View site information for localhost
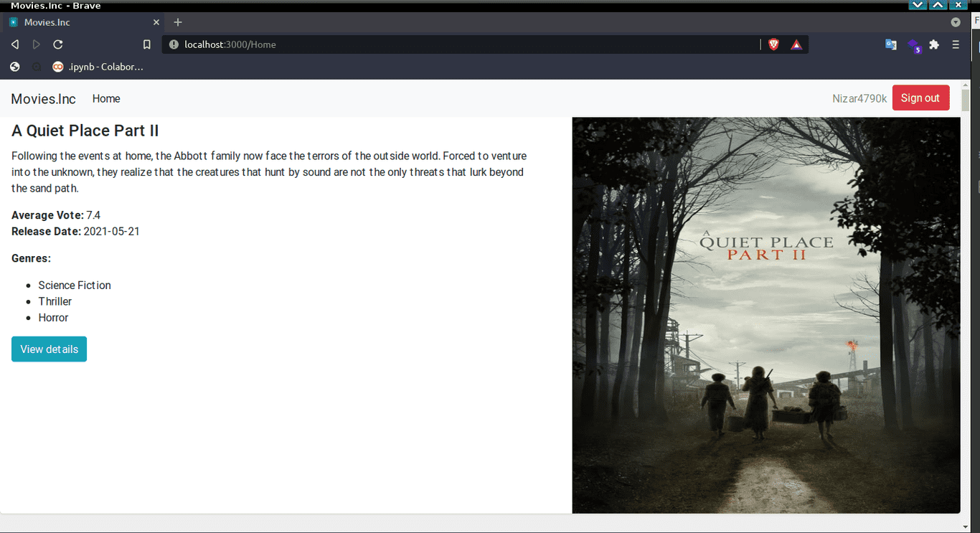Image resolution: width=980 pixels, height=533 pixels. pyautogui.click(x=173, y=44)
